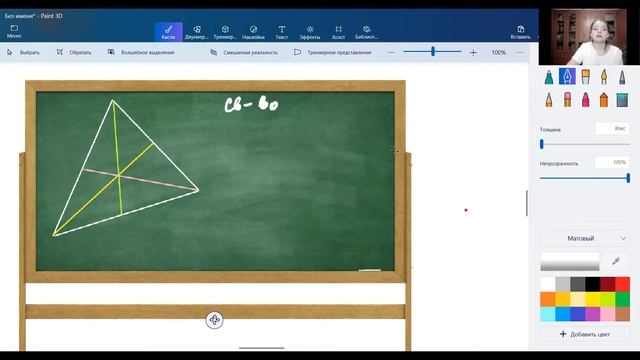Pick the dark red color swatch
This screenshot has height=360, width=640.
607,284
